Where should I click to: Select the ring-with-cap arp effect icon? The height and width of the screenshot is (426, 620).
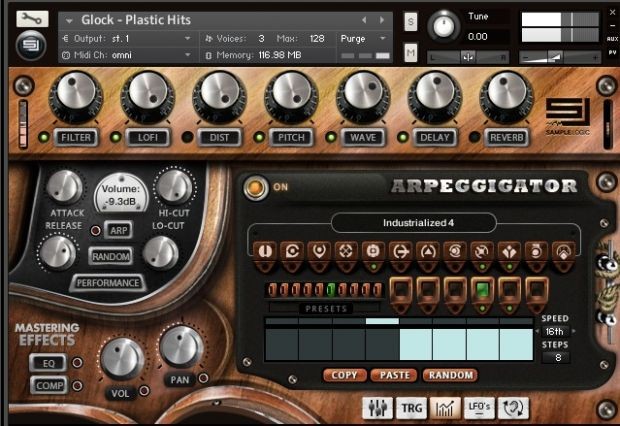click(536, 251)
